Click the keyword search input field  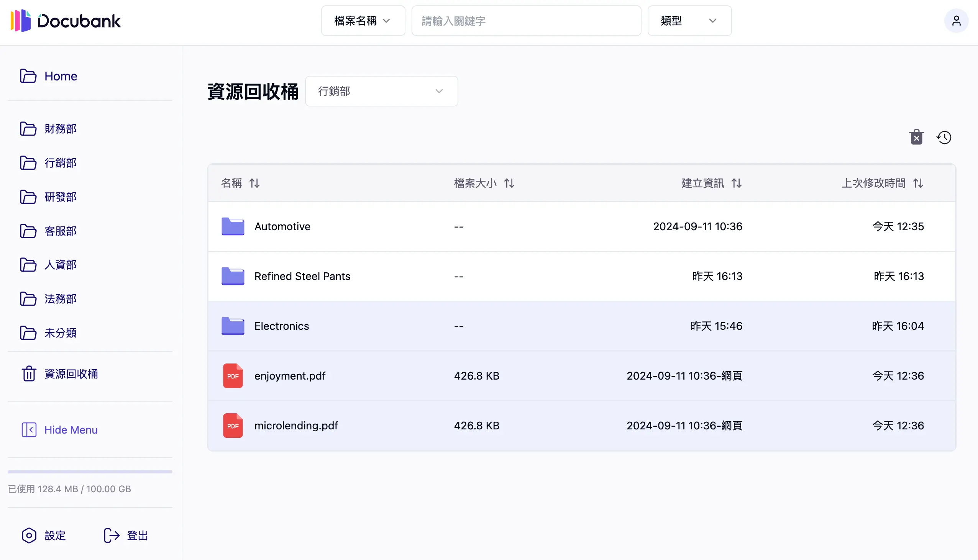[526, 21]
